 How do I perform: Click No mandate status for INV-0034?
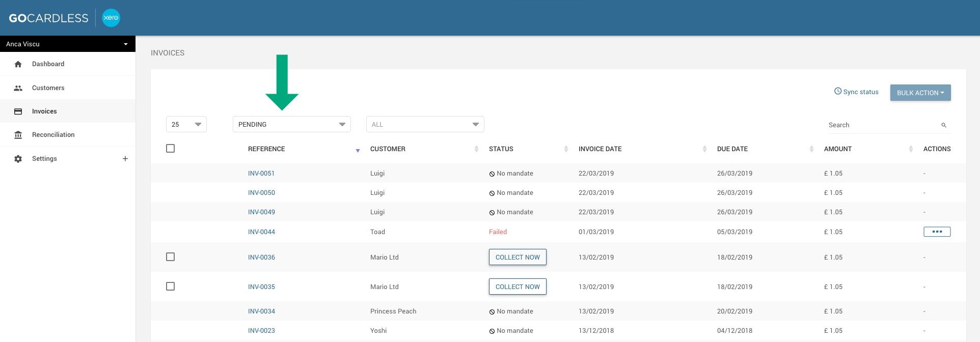click(x=511, y=311)
